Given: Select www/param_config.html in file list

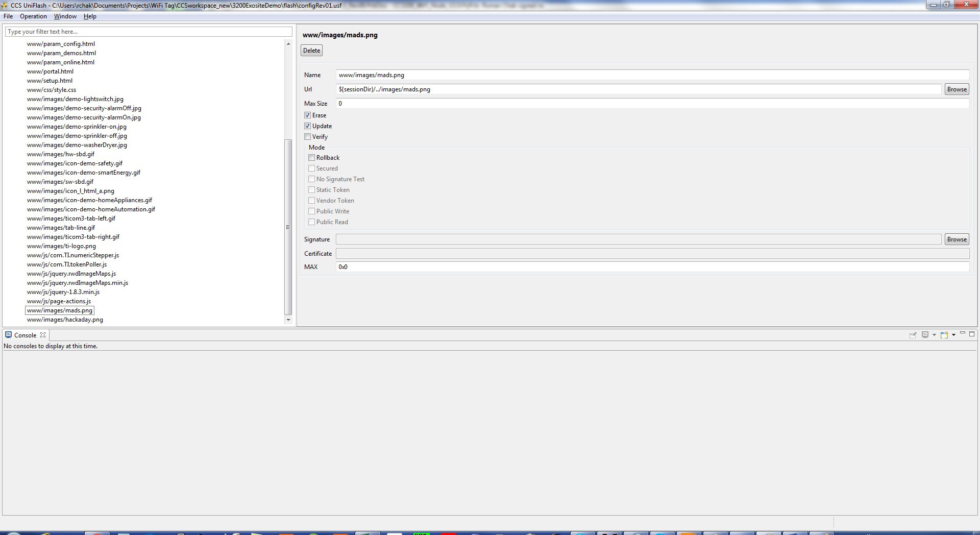Looking at the screenshot, I should [61, 44].
